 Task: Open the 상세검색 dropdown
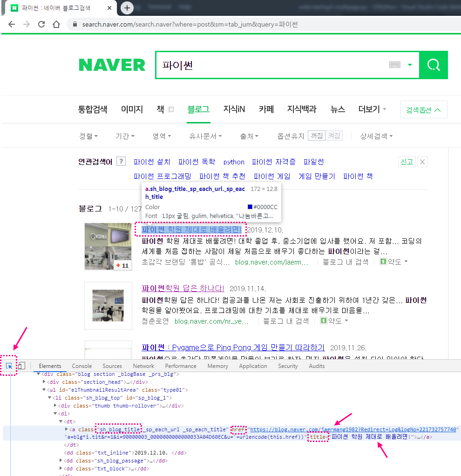coord(376,136)
